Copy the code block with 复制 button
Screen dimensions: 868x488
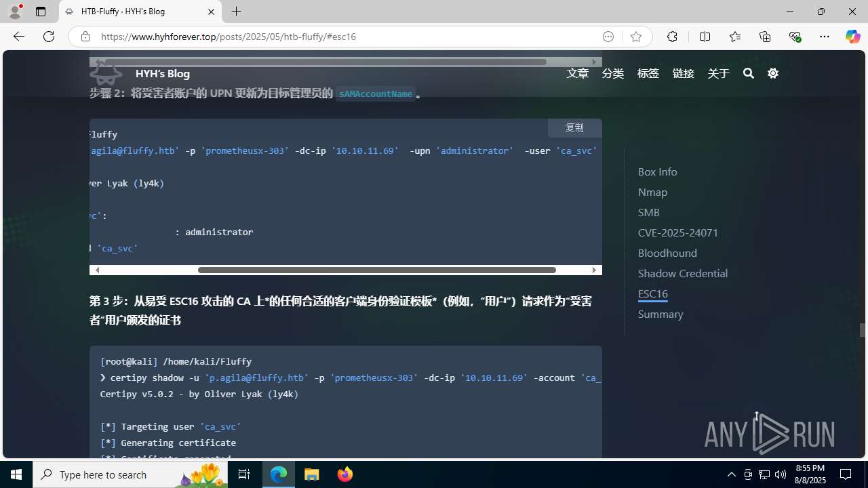[574, 127]
